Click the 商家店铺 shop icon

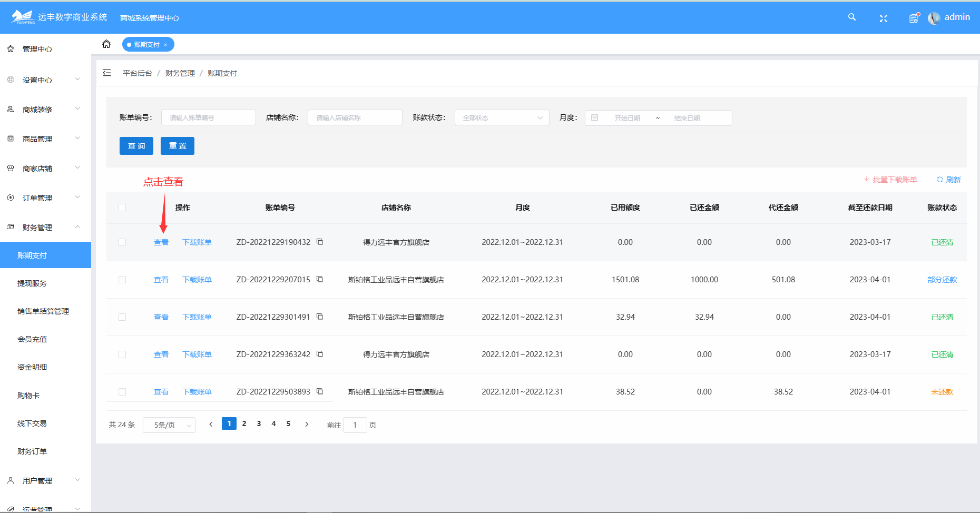11,168
